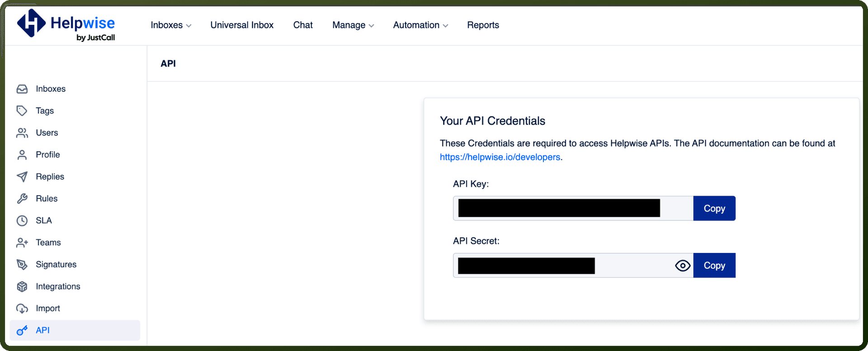Expand the Manage dropdown menu
The width and height of the screenshot is (868, 351).
353,25
